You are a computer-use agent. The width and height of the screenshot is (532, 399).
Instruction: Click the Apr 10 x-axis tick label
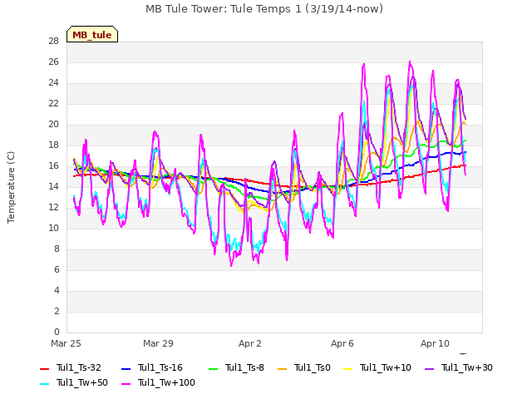[x=435, y=343]
